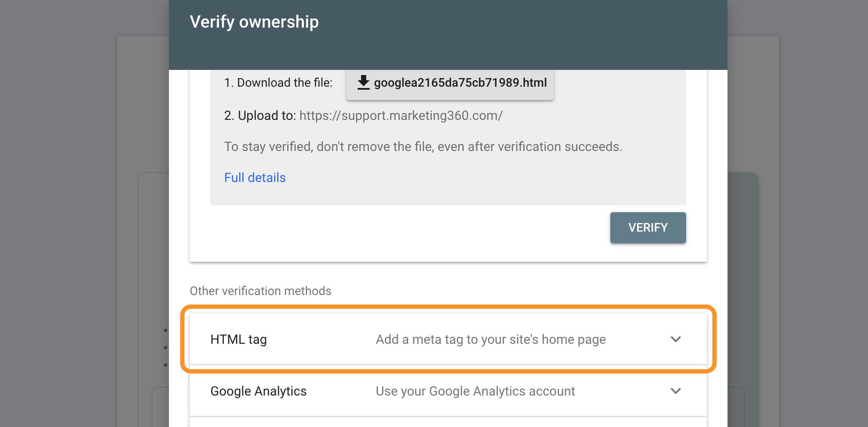Open the Full details link

coord(255,178)
